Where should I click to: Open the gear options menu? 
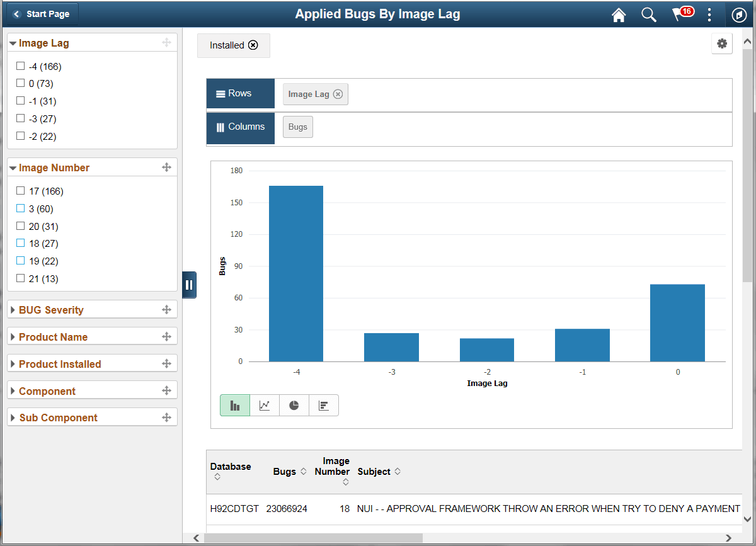coord(722,43)
